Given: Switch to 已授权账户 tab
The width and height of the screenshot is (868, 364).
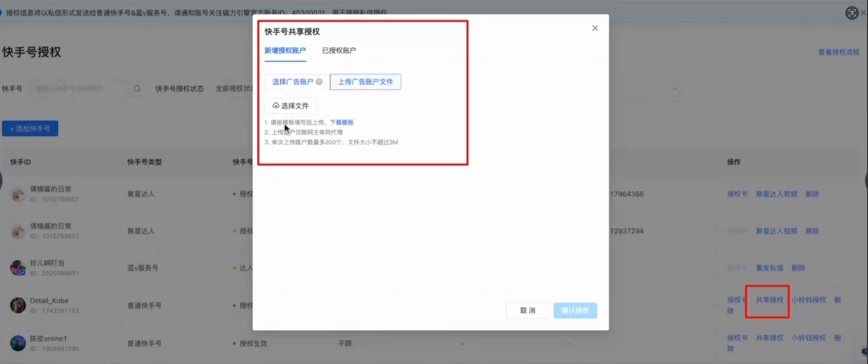Looking at the screenshot, I should (x=339, y=51).
